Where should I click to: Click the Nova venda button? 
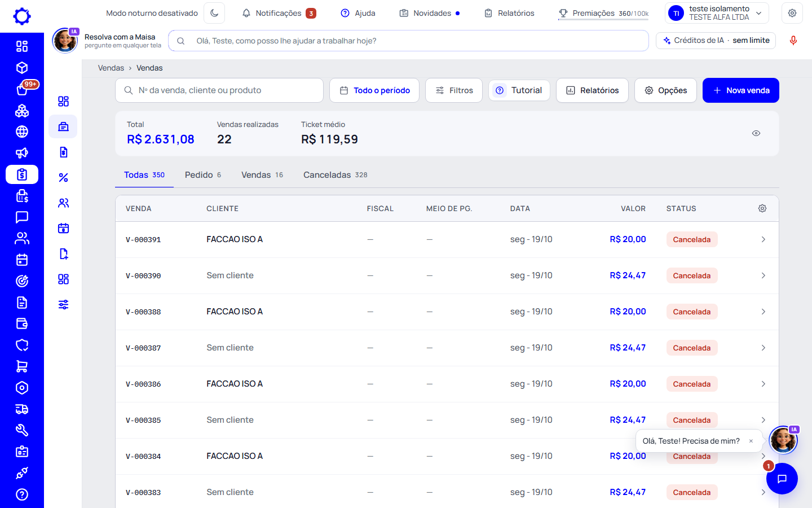coord(741,90)
